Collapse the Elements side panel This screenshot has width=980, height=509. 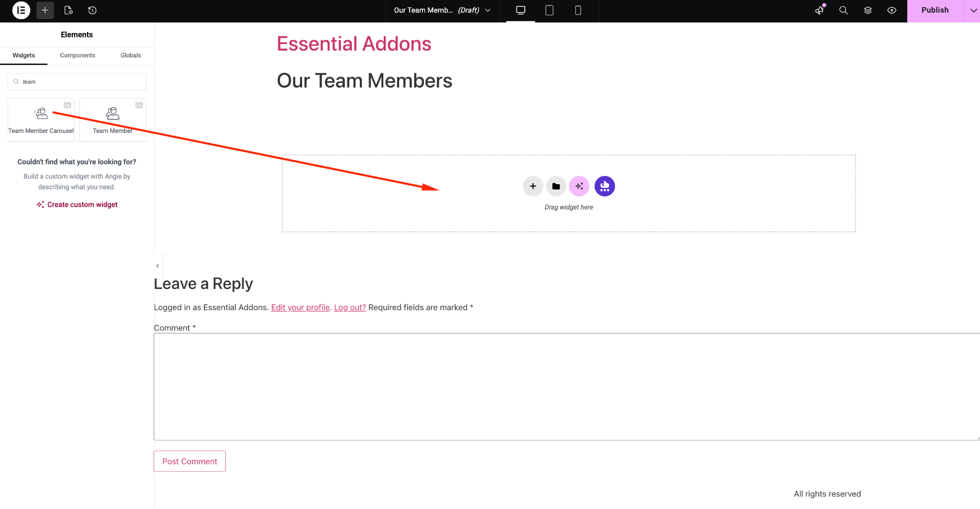[x=157, y=266]
